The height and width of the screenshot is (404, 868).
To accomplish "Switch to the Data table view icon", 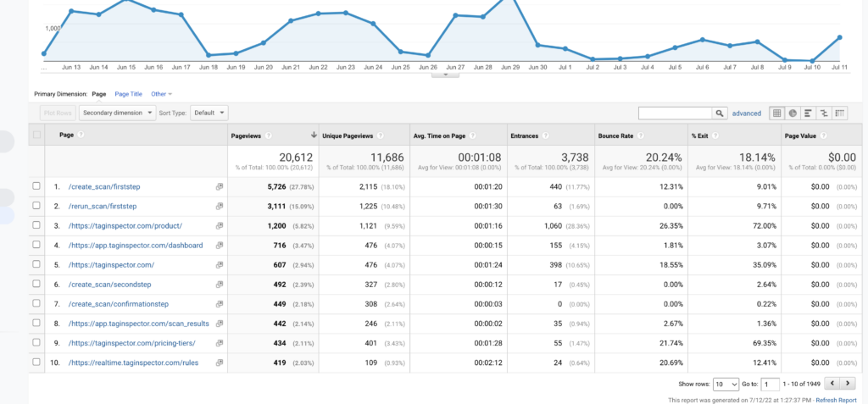I will point(776,113).
